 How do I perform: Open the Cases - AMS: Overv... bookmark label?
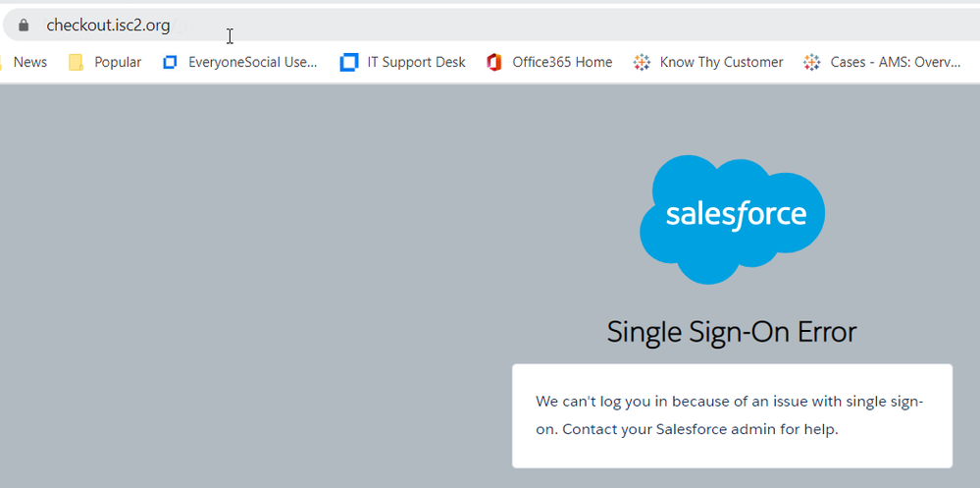(895, 62)
